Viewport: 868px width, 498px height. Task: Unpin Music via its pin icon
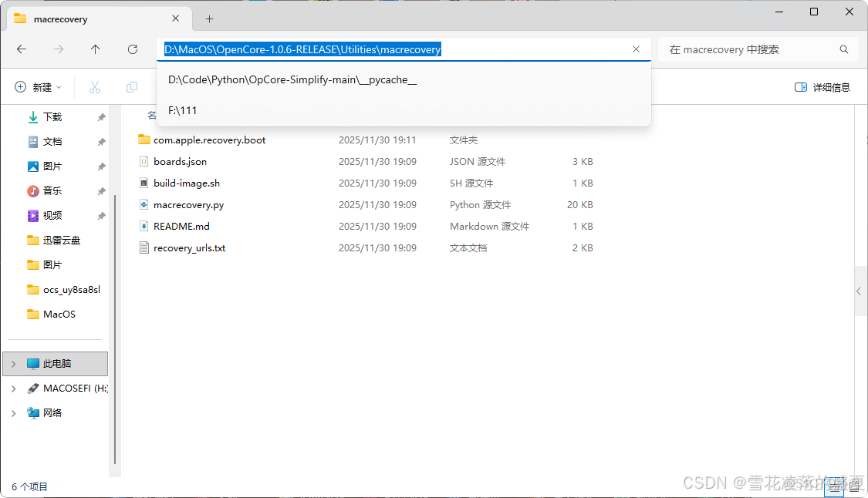(101, 191)
